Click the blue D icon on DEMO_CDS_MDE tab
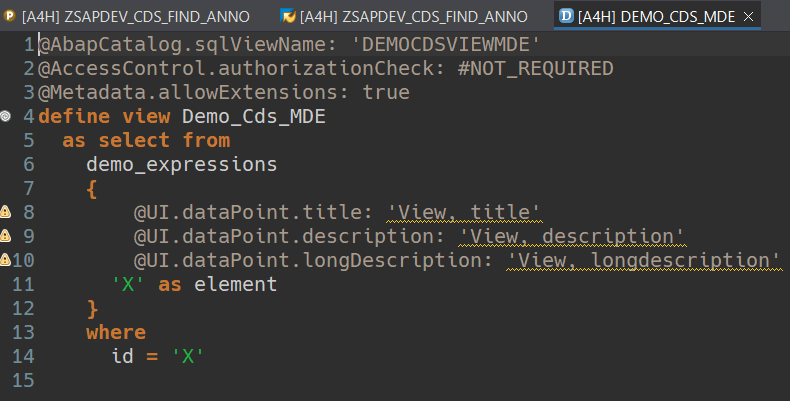790x401 pixels. tap(567, 15)
